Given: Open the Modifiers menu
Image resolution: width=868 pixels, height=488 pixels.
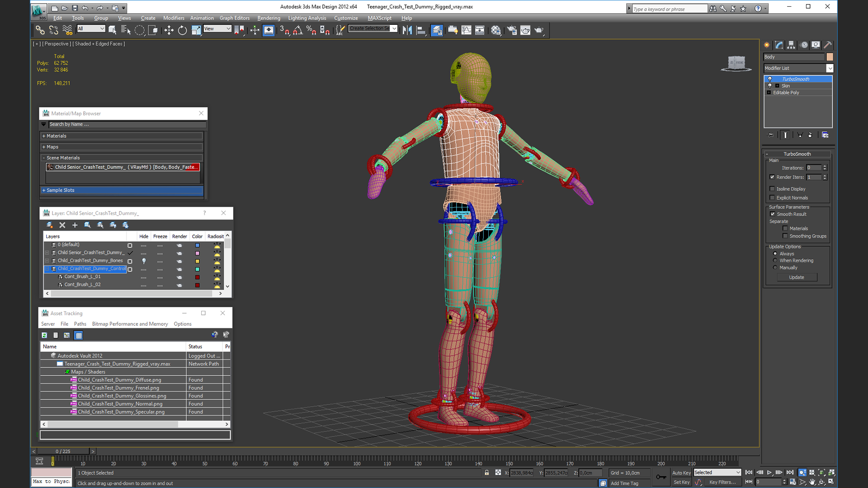Looking at the screenshot, I should [x=174, y=18].
